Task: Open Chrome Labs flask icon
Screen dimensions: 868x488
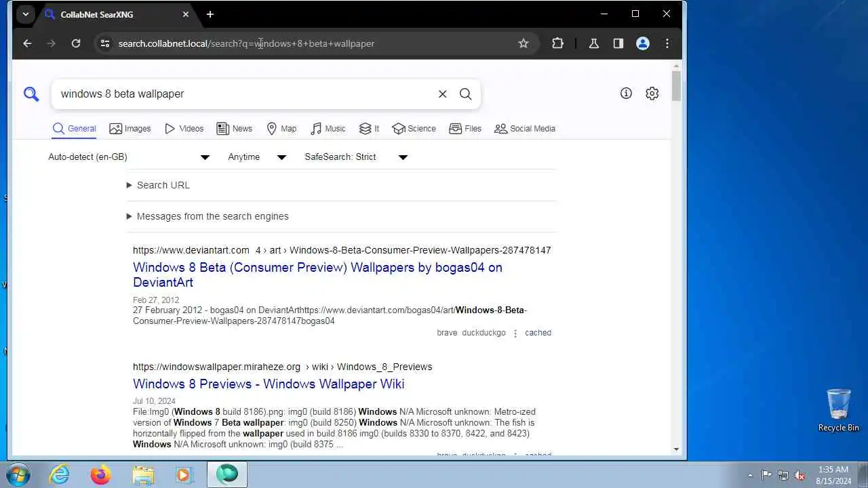Action: (x=594, y=43)
